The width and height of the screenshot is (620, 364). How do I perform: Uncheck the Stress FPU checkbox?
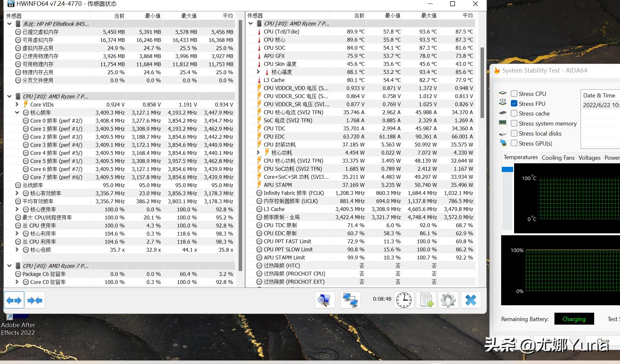(x=514, y=104)
